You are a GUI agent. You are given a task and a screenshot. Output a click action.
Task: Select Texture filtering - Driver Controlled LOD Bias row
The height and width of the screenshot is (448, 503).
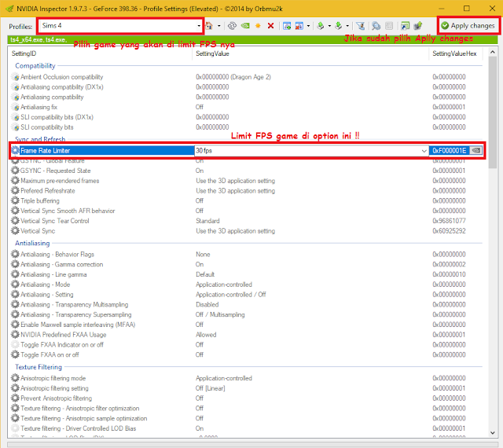pyautogui.click(x=246, y=428)
